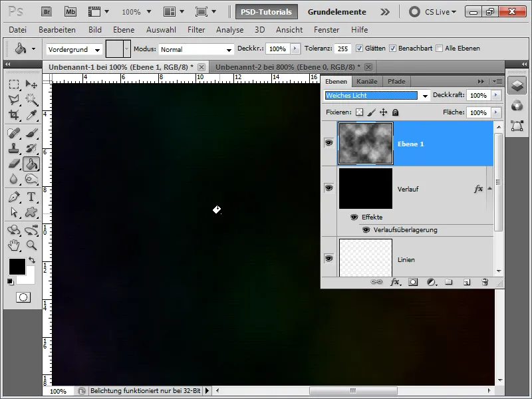Image resolution: width=532 pixels, height=399 pixels.
Task: Toggle lock image pixels brush icon
Action: coord(372,112)
